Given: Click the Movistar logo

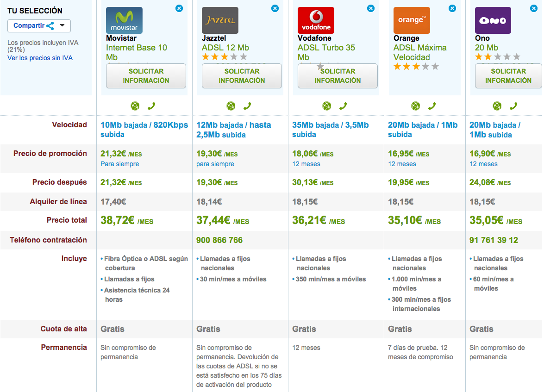Looking at the screenshot, I should [x=124, y=20].
